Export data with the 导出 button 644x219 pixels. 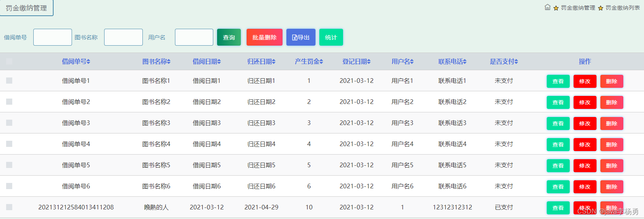click(301, 37)
